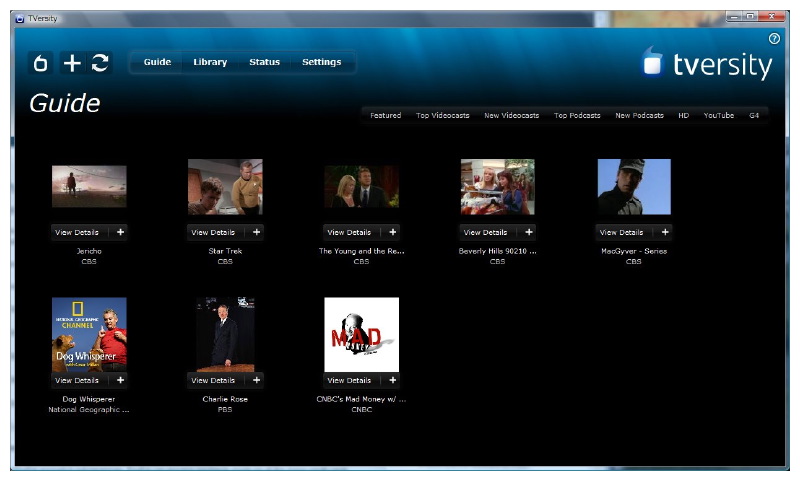Click the TVersity home icon in toolbar
This screenshot has width=800, height=481.
tap(41, 63)
